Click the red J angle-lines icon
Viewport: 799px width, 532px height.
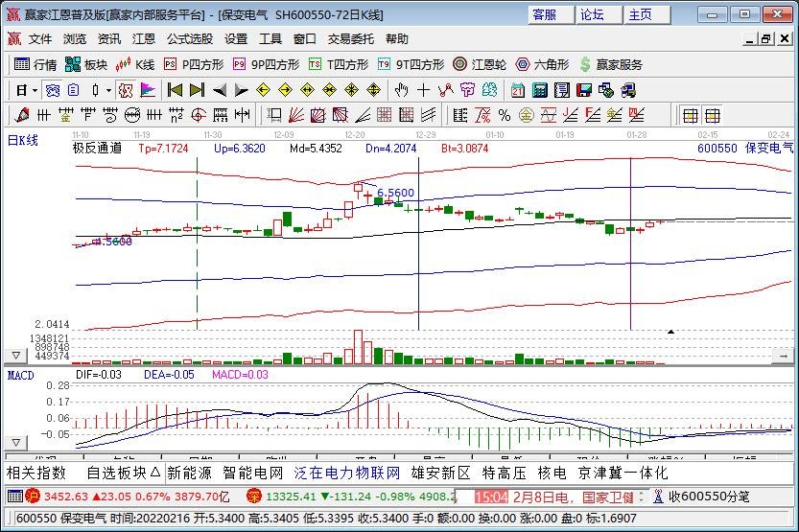point(570,115)
